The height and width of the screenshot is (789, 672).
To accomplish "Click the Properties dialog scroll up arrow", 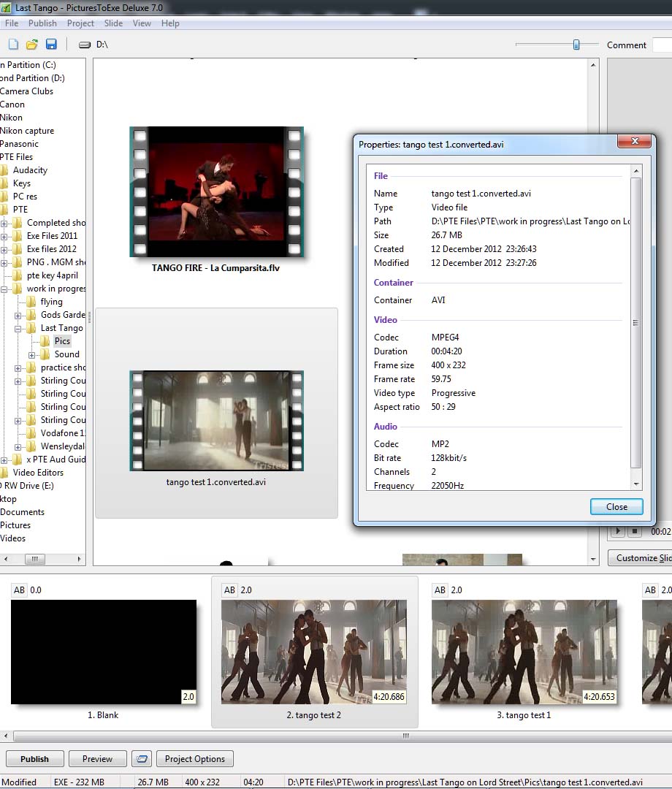I will 636,171.
